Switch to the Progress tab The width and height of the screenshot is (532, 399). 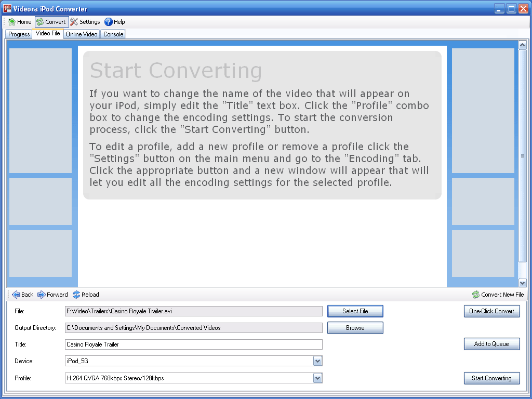point(19,34)
